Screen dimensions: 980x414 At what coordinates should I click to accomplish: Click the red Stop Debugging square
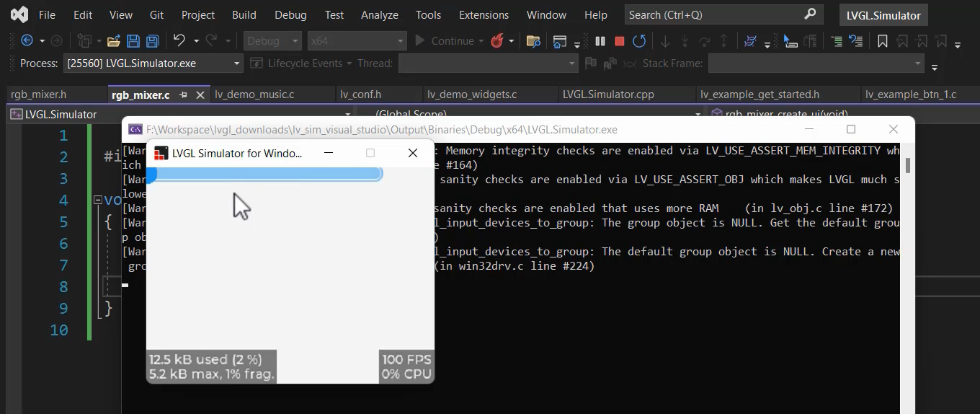(x=620, y=41)
